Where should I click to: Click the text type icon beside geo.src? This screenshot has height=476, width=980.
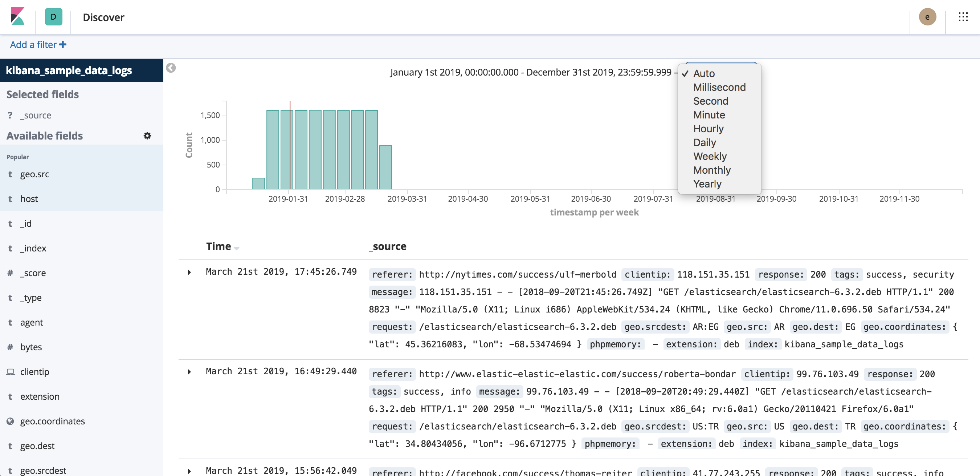click(10, 174)
